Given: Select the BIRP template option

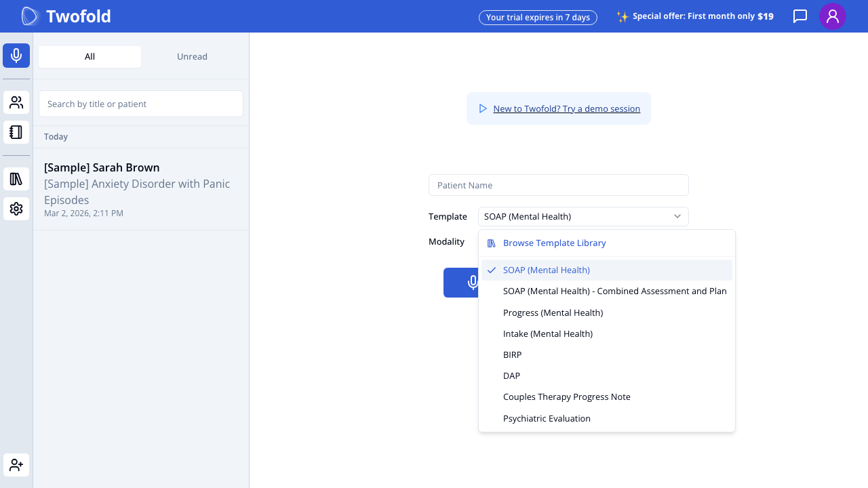Looking at the screenshot, I should tap(513, 354).
